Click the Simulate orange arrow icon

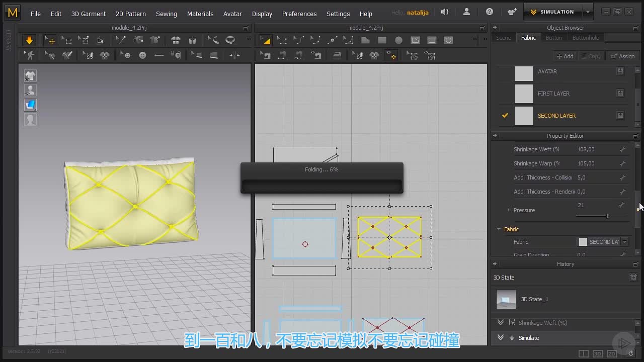pos(29,40)
